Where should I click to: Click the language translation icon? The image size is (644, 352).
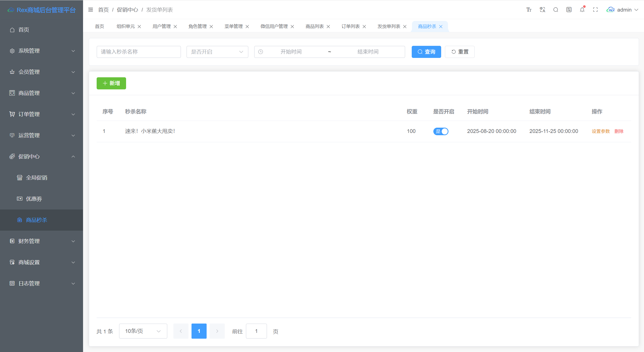[542, 10]
